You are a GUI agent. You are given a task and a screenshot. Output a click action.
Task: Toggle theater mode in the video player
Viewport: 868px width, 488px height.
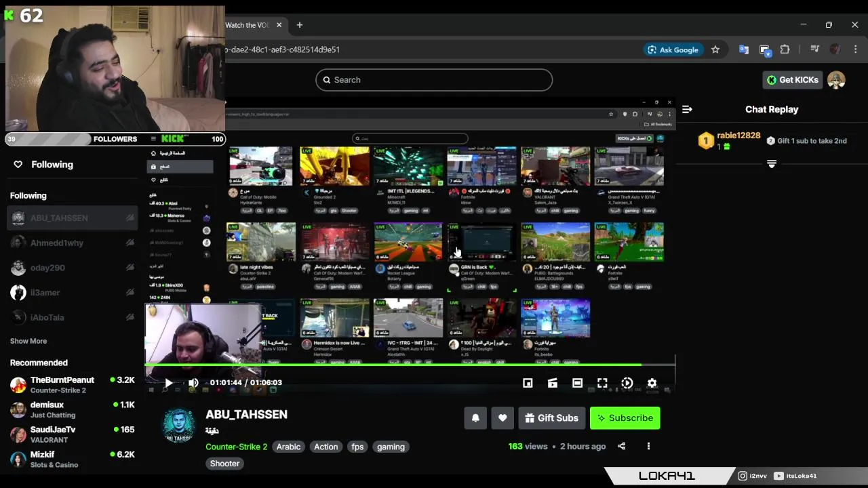point(577,383)
